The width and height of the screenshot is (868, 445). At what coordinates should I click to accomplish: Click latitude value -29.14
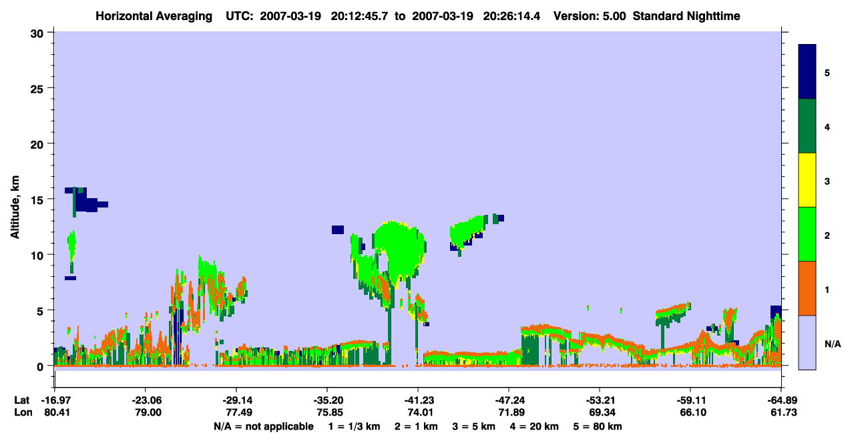click(x=236, y=400)
